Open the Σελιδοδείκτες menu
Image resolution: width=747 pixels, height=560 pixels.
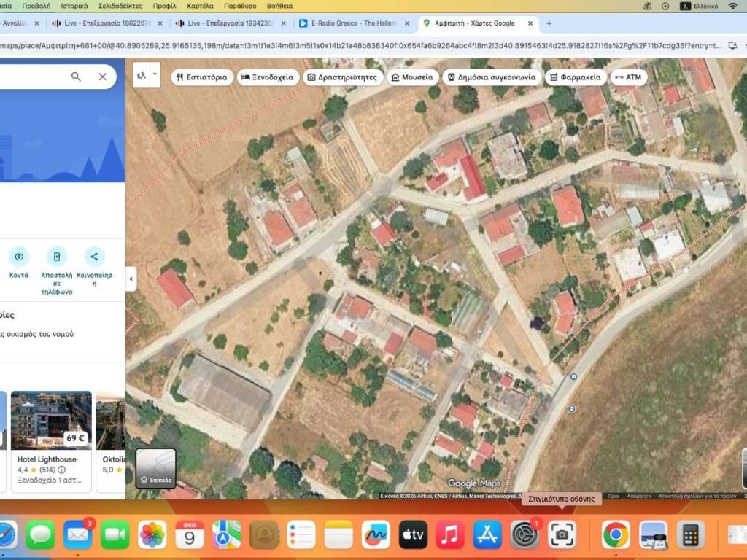121,6
